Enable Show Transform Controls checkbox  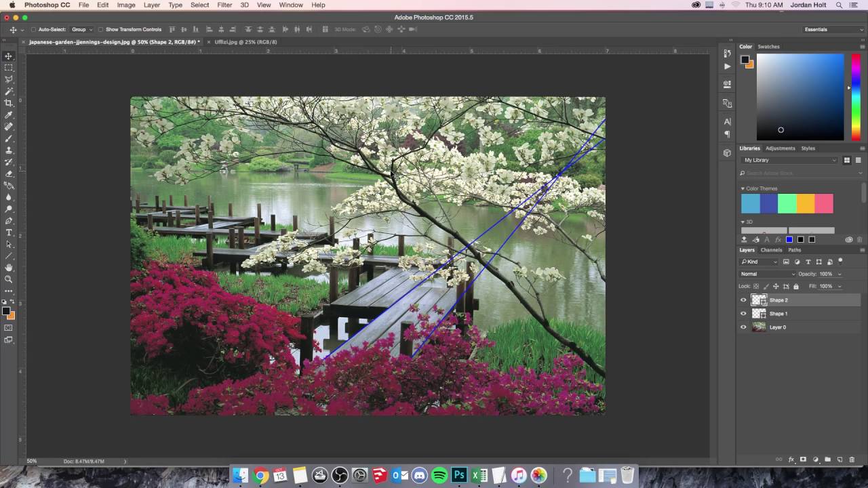coord(100,30)
